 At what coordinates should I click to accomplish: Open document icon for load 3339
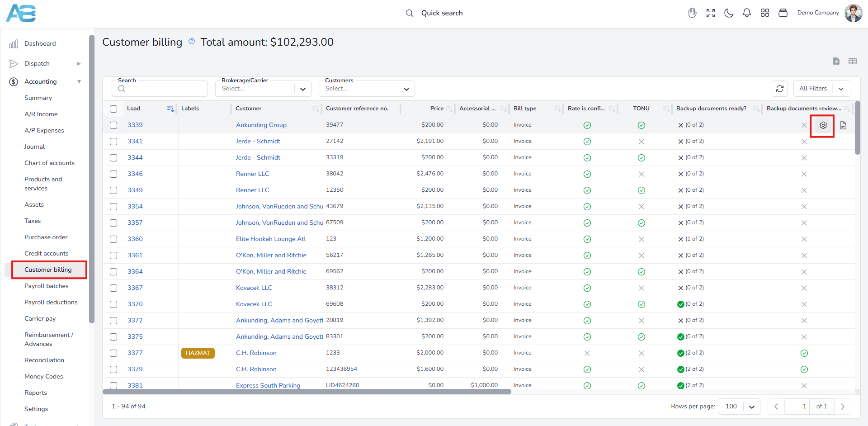pyautogui.click(x=843, y=125)
